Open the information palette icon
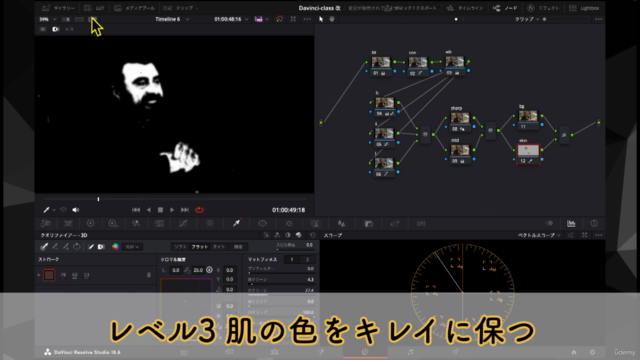640x360 pixels. point(594,223)
